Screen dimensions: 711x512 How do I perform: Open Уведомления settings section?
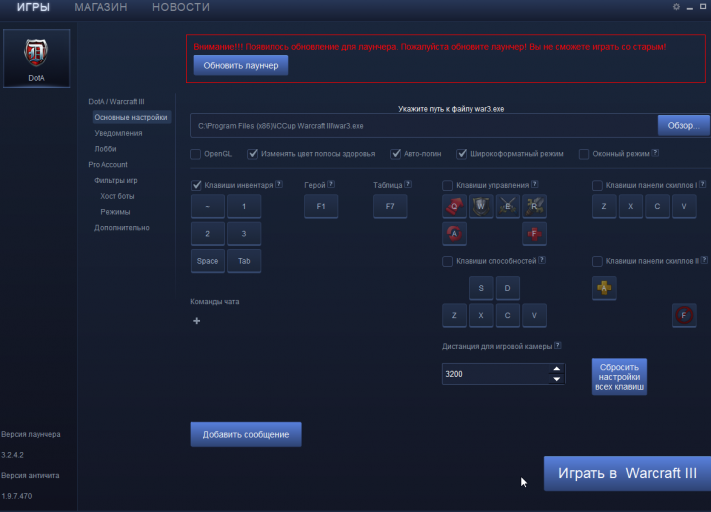coord(118,133)
